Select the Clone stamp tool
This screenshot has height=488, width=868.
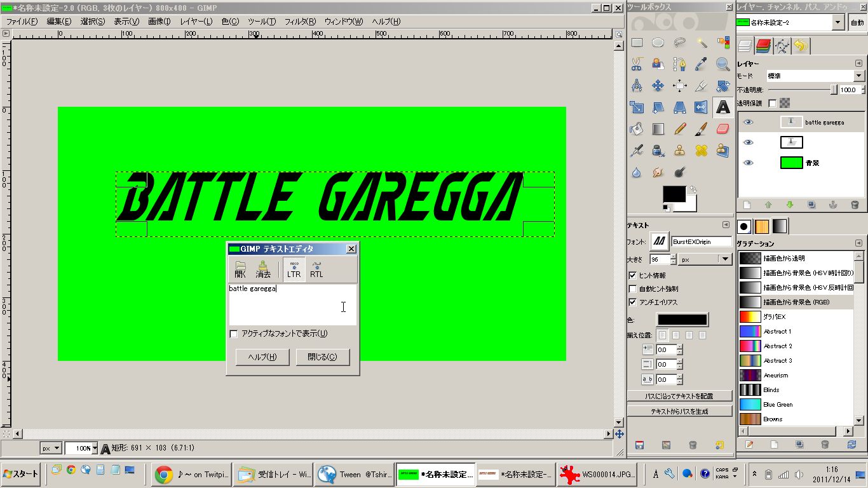[x=680, y=151]
